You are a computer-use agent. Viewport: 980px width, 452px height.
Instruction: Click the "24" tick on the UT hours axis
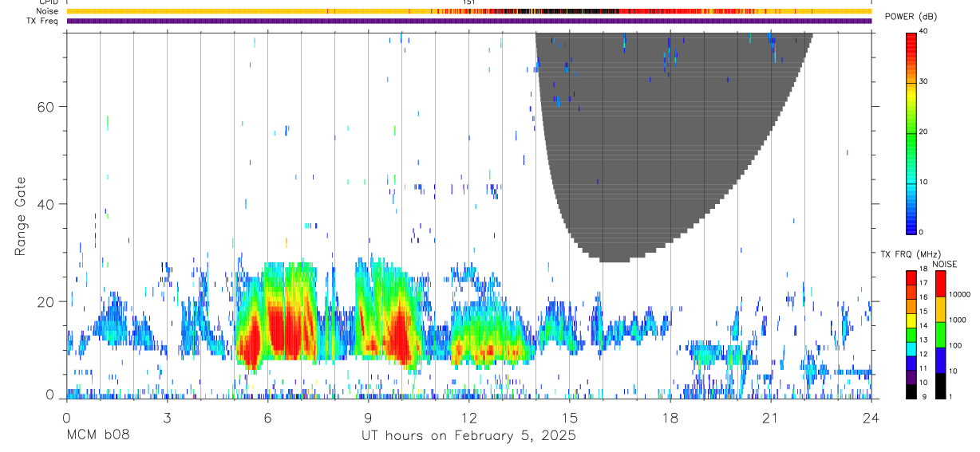(x=871, y=418)
